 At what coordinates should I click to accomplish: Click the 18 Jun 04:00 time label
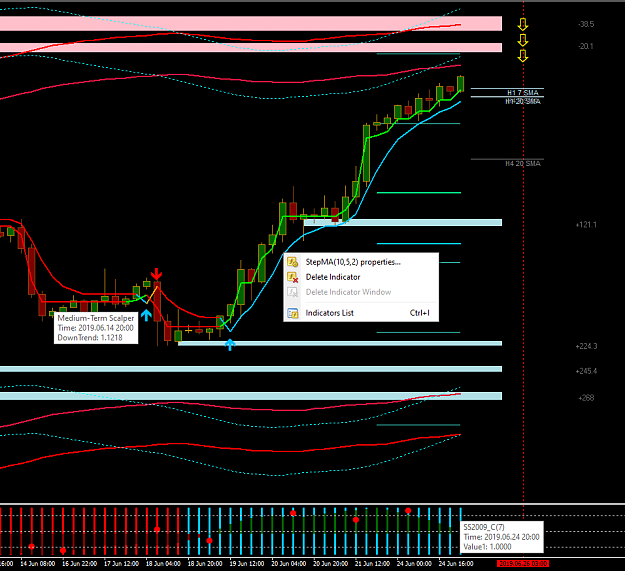(163, 563)
